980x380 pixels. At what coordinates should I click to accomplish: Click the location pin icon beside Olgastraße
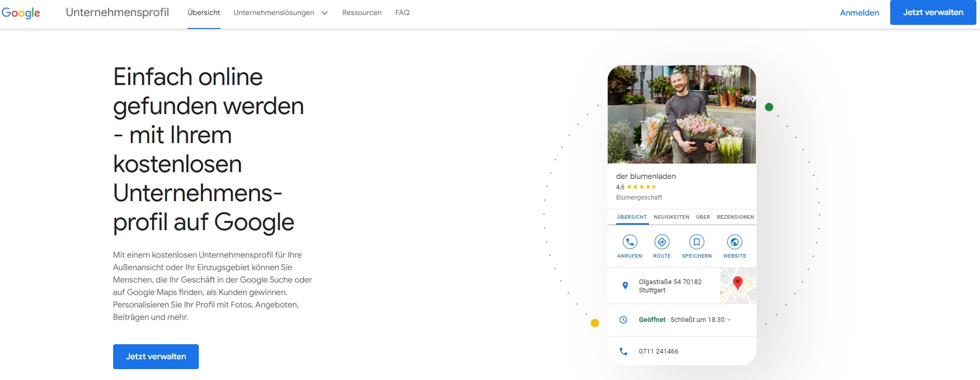click(x=625, y=286)
